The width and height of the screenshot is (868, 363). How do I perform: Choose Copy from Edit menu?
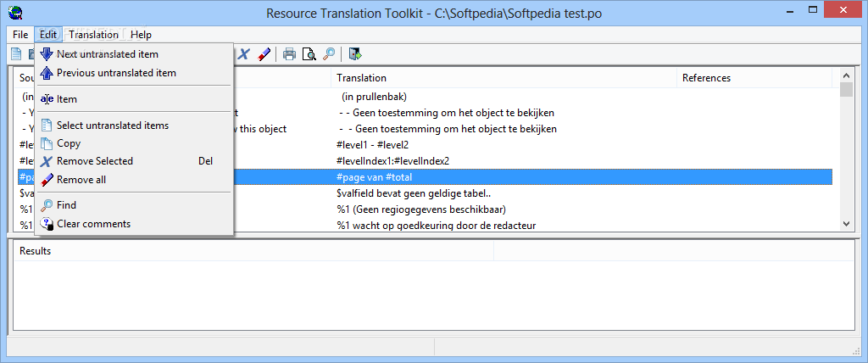click(x=134, y=143)
